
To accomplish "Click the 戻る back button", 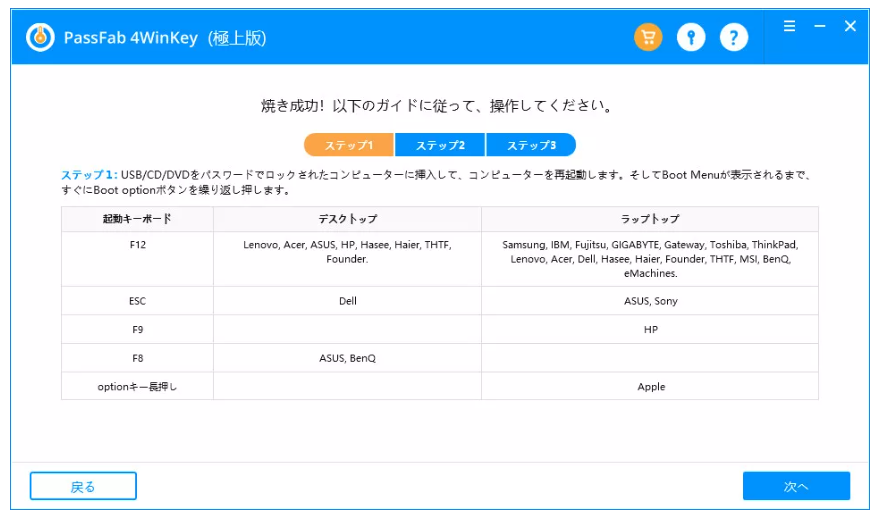I will point(83,486).
